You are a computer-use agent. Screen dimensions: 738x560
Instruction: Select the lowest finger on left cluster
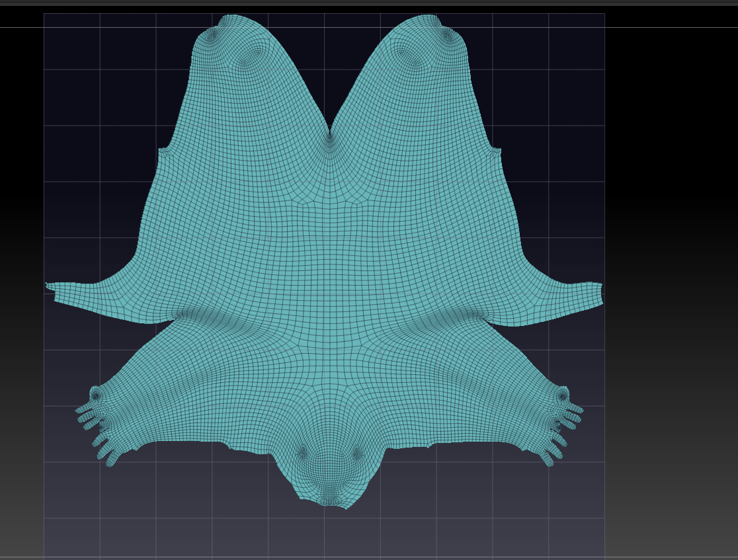coord(112,459)
